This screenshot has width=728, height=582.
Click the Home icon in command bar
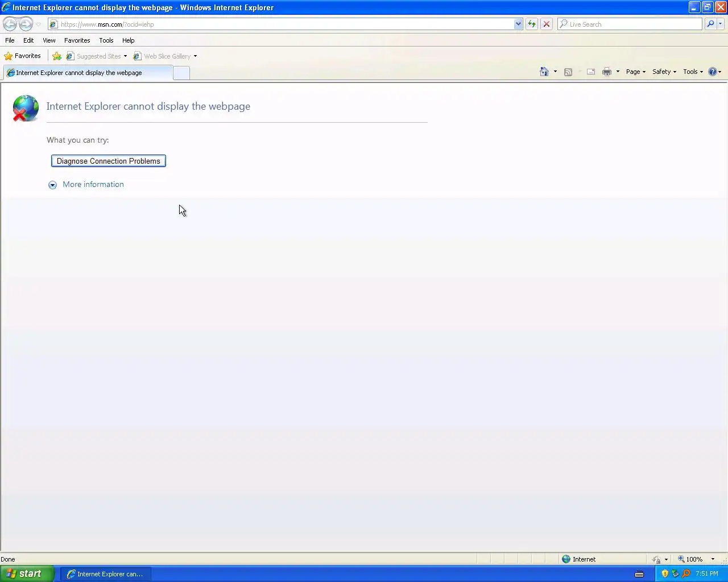pyautogui.click(x=544, y=72)
